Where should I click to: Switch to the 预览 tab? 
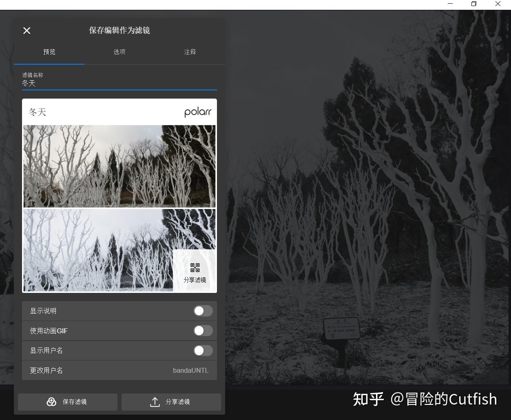point(49,52)
